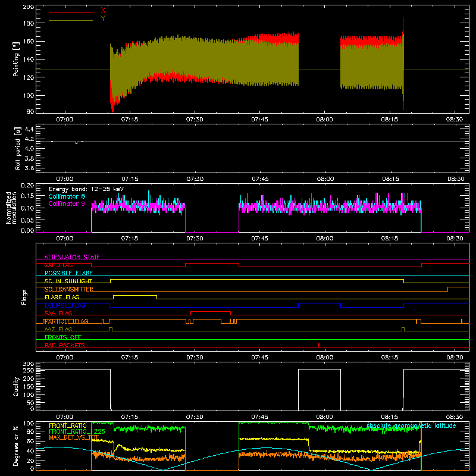Screen dimensions: 476x476
Task: Select the ECLIPSE_FLAG label
Action: pyautogui.click(x=65, y=305)
